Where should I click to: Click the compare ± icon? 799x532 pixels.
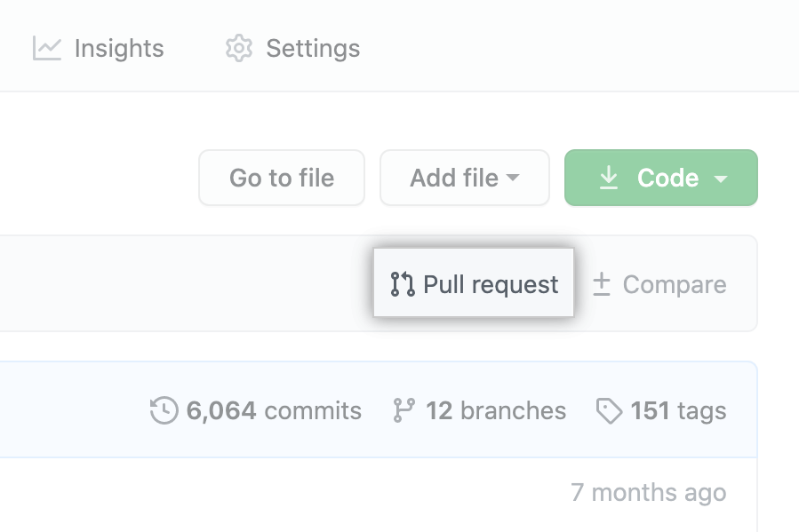pos(603,283)
